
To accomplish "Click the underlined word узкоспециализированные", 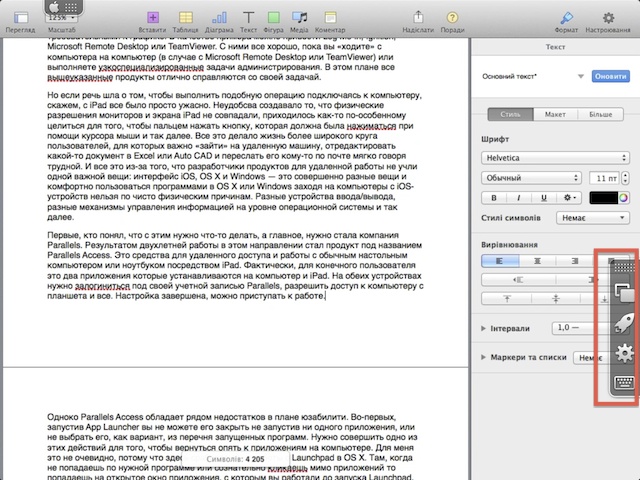I will point(151,67).
